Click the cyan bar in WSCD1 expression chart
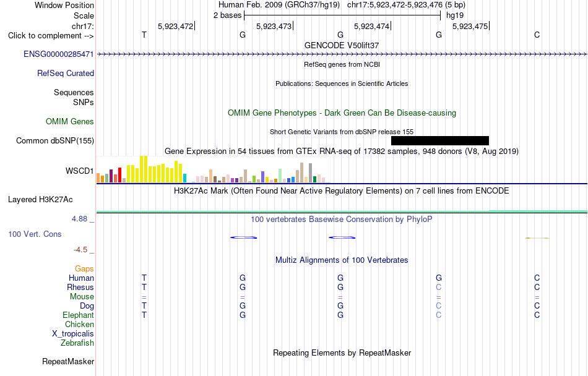Image resolution: width=588 pixels, height=376 pixels. pyautogui.click(x=184, y=178)
